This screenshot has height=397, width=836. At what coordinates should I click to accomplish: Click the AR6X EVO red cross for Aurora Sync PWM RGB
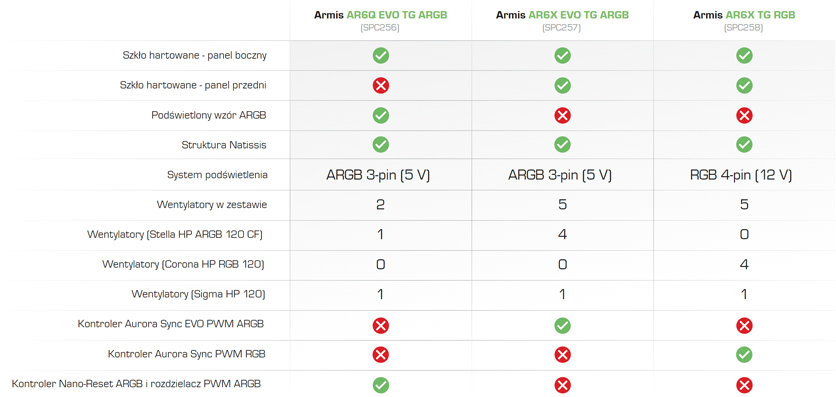[562, 354]
